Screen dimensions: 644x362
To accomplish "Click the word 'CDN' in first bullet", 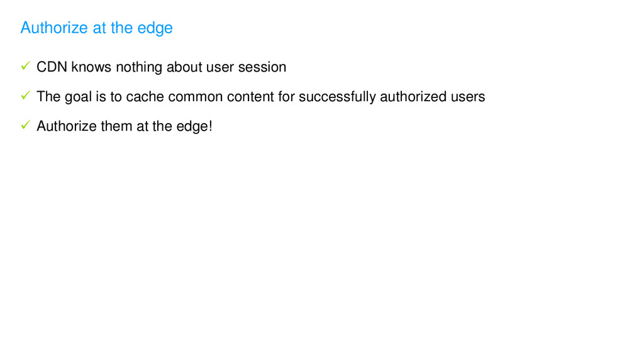I will click(52, 67).
